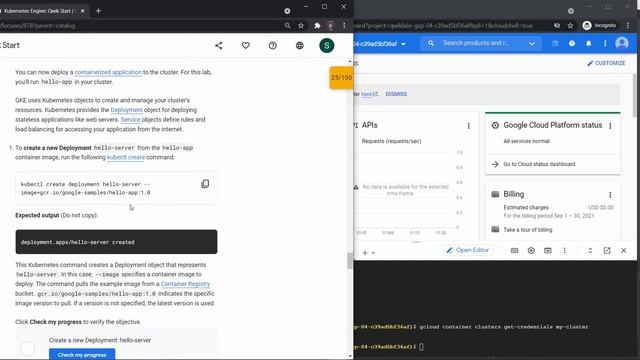The width and height of the screenshot is (640, 360).
Task: Follow the Service link
Action: coord(130,120)
